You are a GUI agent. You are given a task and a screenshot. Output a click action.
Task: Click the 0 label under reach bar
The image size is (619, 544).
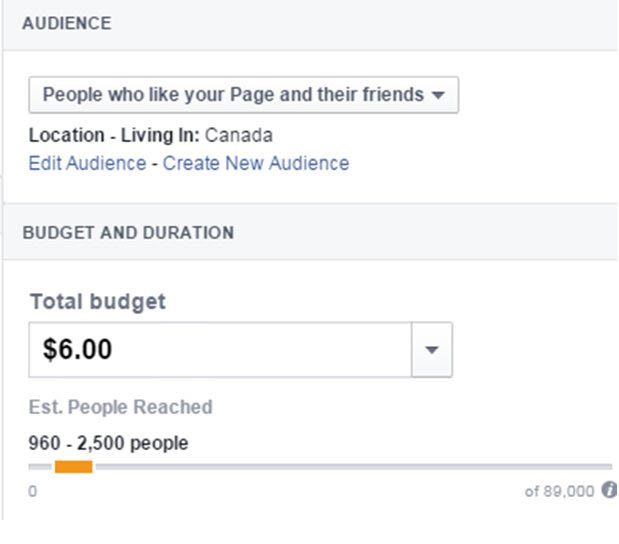tap(33, 491)
